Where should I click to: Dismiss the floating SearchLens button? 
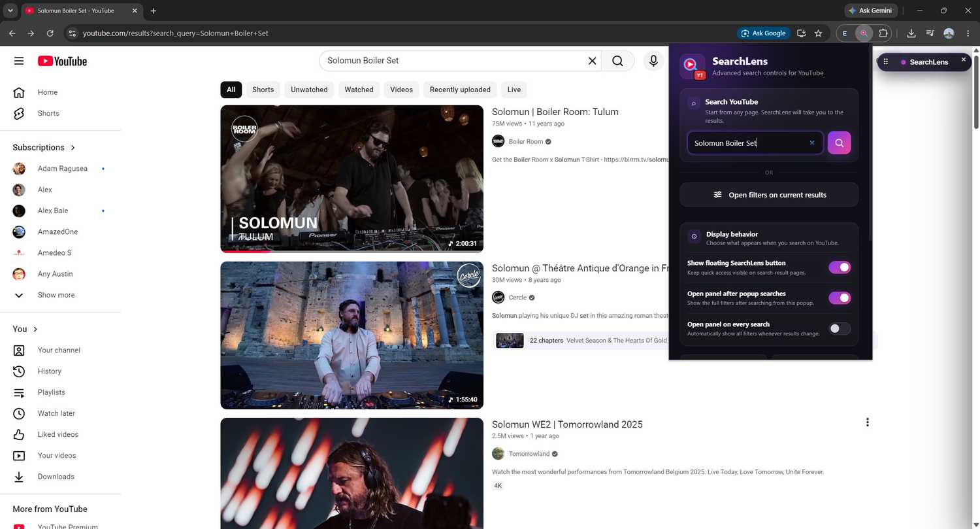tap(963, 60)
